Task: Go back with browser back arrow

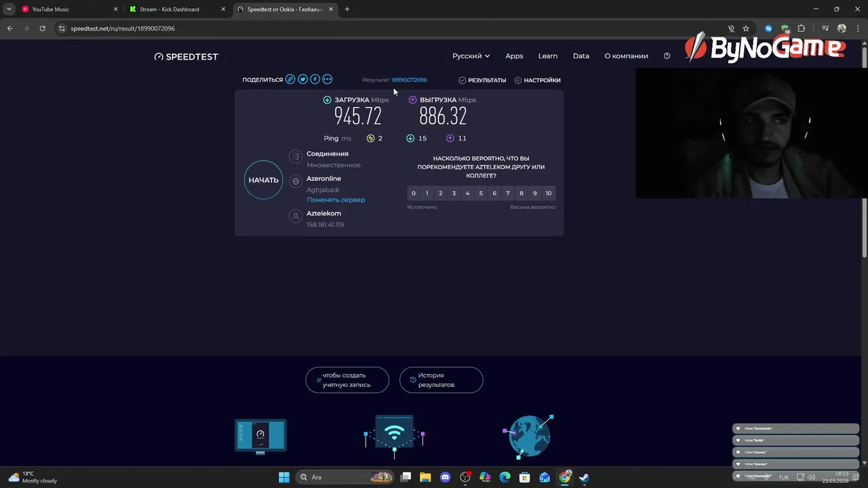Action: click(9, 28)
